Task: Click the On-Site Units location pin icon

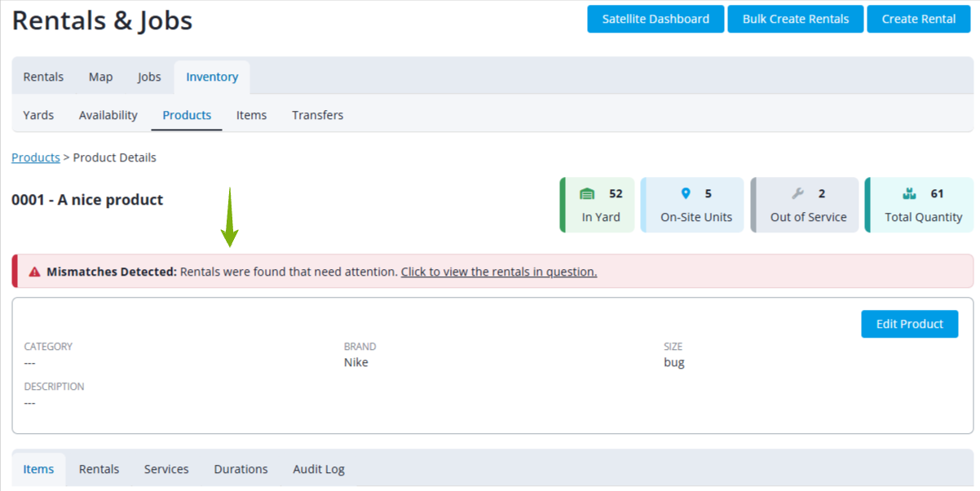Action: 685,194
